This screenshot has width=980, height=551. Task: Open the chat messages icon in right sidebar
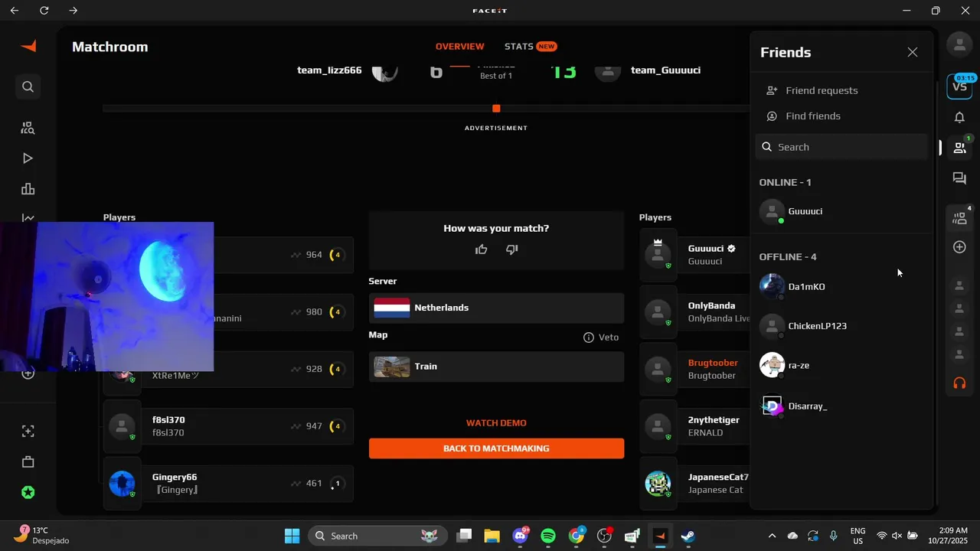pyautogui.click(x=959, y=178)
